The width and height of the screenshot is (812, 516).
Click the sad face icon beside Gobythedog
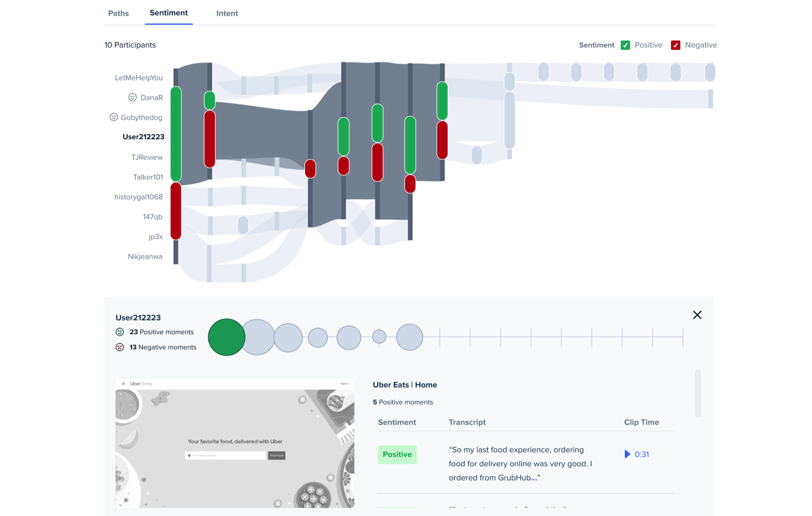pyautogui.click(x=114, y=117)
